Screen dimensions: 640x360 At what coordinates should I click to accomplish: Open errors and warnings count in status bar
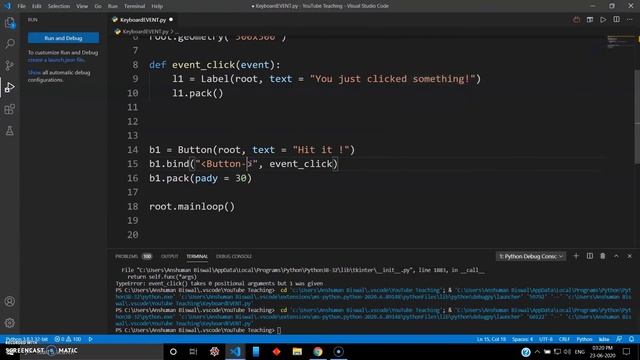tap(68, 339)
